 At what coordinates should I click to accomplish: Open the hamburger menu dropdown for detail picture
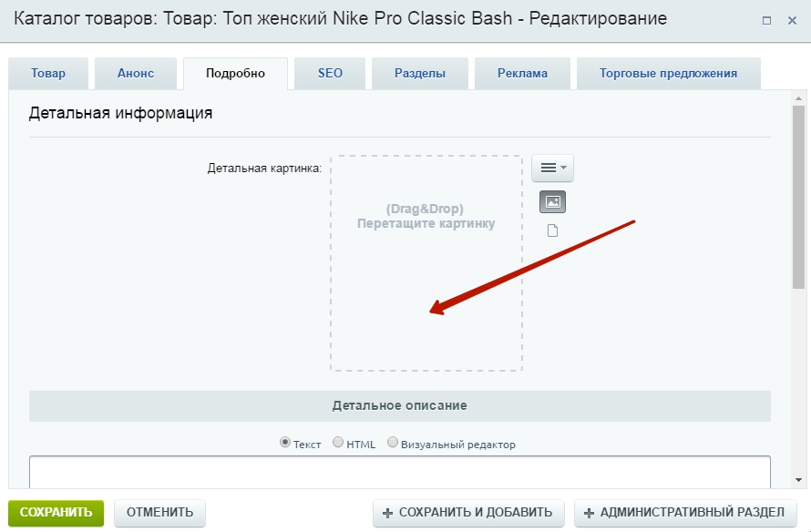[552, 169]
